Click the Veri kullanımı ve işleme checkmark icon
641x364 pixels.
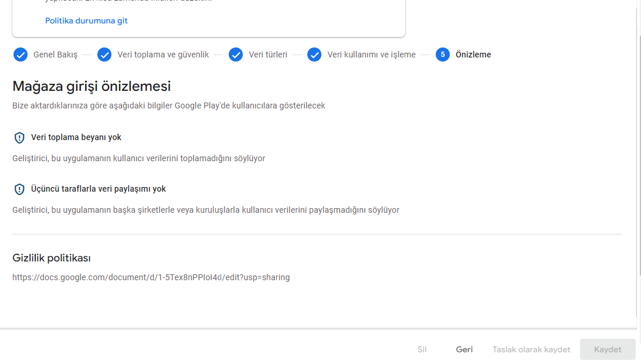pos(314,55)
